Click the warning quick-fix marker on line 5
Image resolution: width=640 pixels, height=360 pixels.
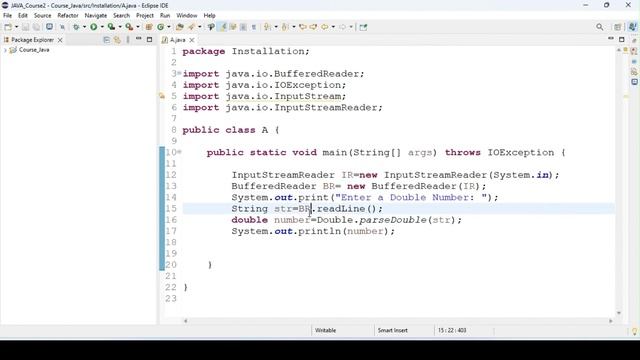pyautogui.click(x=162, y=96)
